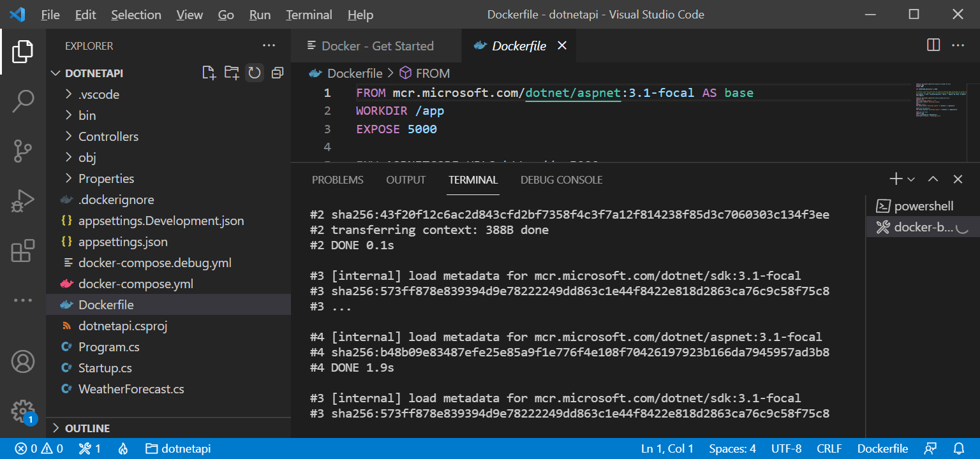This screenshot has height=459, width=980.
Task: Split the editor to the right
Action: 933,45
